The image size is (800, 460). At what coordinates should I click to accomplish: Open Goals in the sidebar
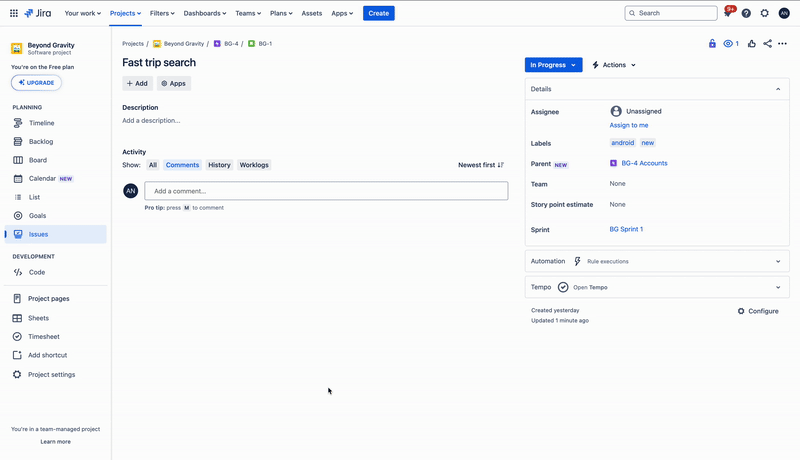[56, 216]
